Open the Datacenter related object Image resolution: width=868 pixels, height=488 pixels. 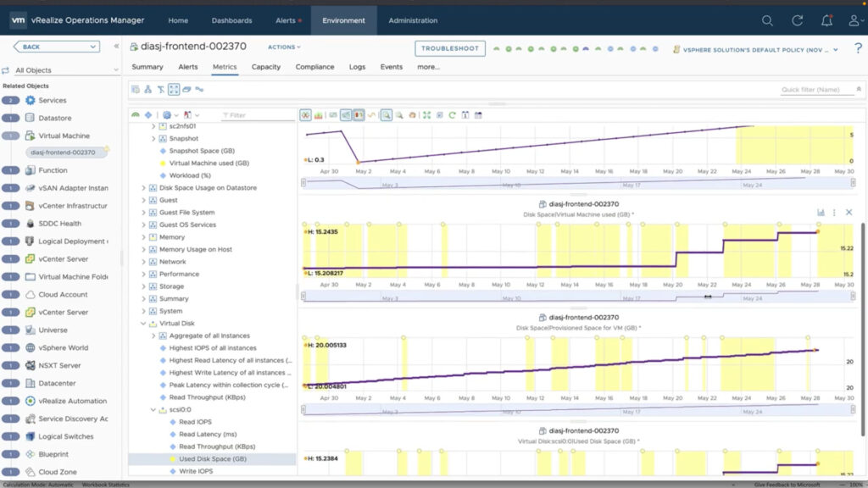click(x=57, y=384)
